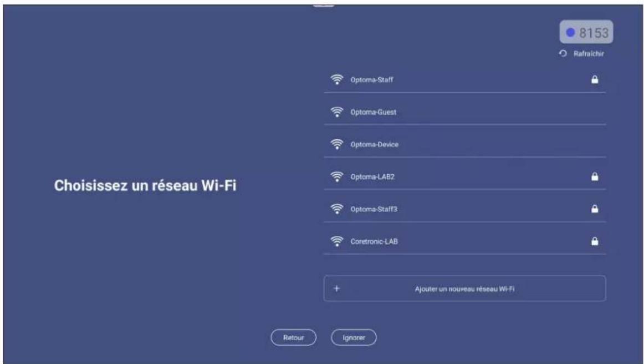
Task: Select the Optoma-Staff network
Action: (x=464, y=80)
